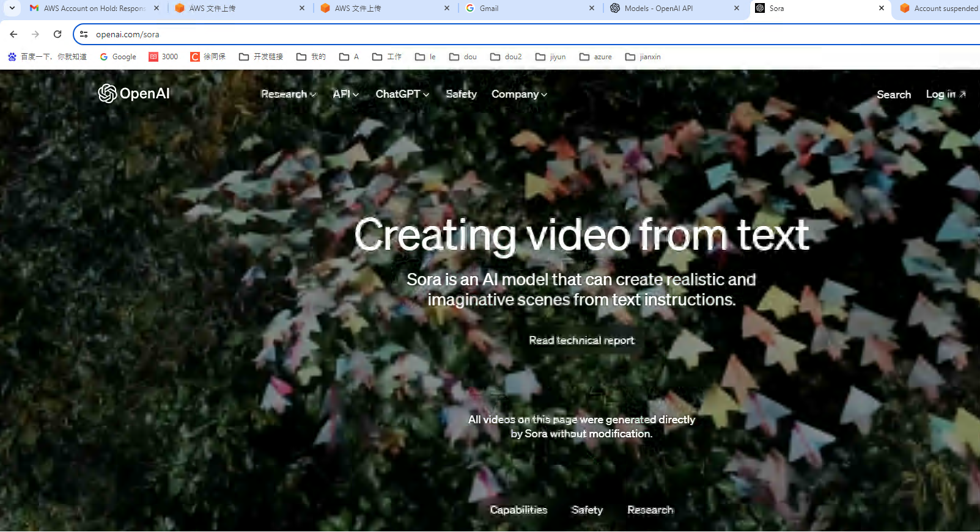Click the browser forward arrow
The height and width of the screenshot is (532, 980).
(x=35, y=34)
